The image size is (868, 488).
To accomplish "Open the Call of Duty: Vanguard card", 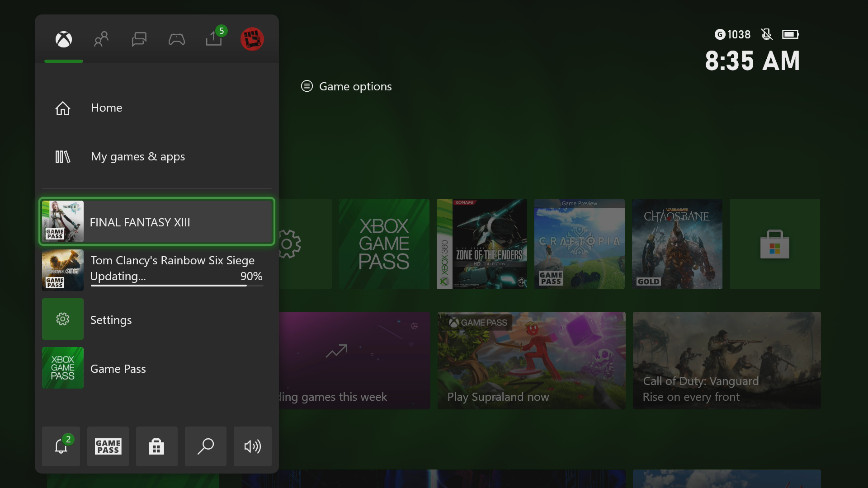I will (x=727, y=361).
